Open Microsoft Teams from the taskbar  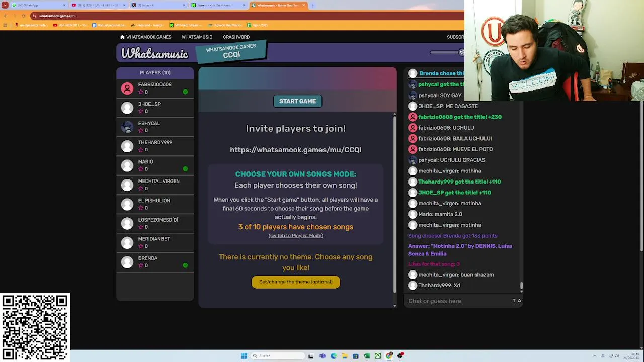click(x=323, y=356)
